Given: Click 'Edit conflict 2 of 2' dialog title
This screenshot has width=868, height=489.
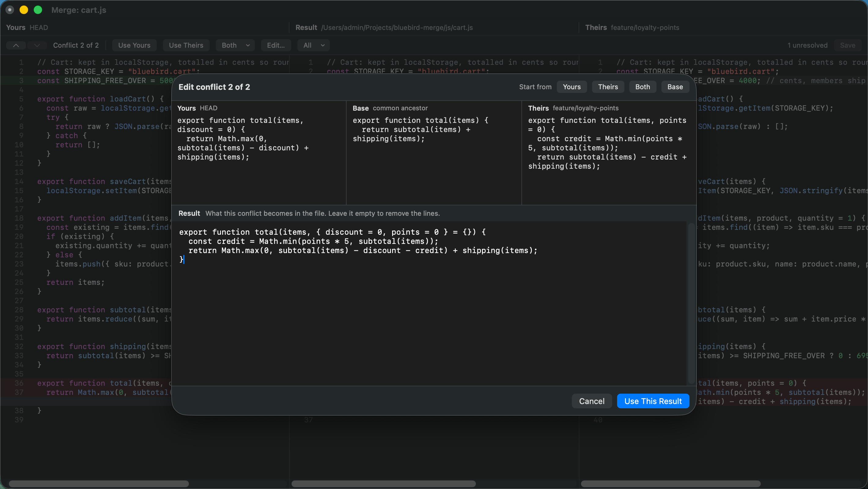Looking at the screenshot, I should tap(214, 87).
